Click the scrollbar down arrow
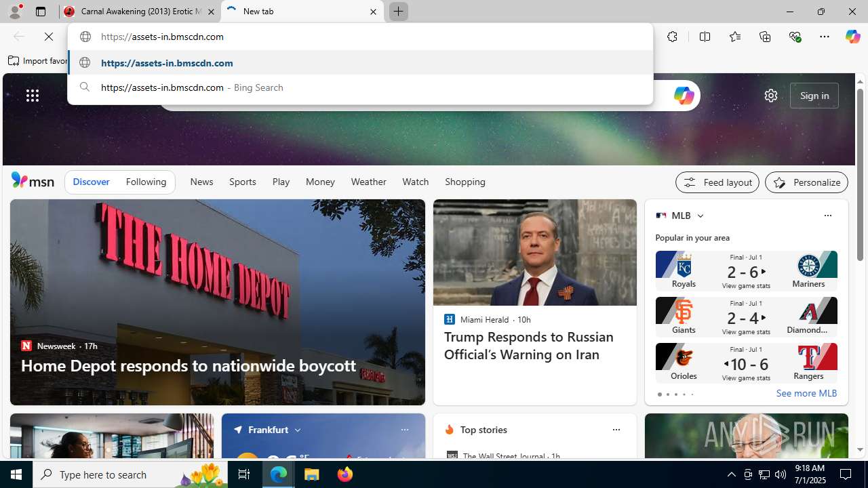 tap(860, 449)
